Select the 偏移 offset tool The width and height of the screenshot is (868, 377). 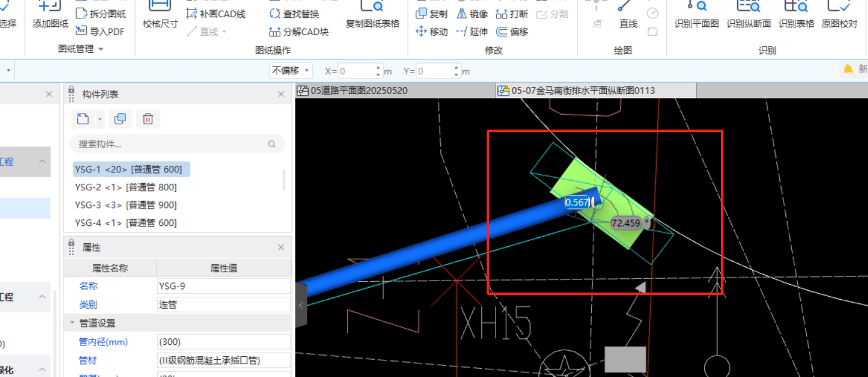click(512, 32)
